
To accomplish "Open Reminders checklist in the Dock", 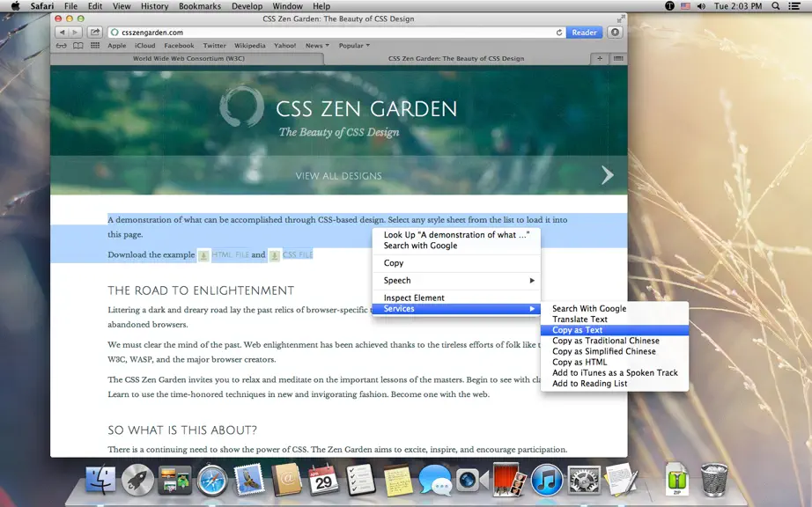I will coord(361,480).
